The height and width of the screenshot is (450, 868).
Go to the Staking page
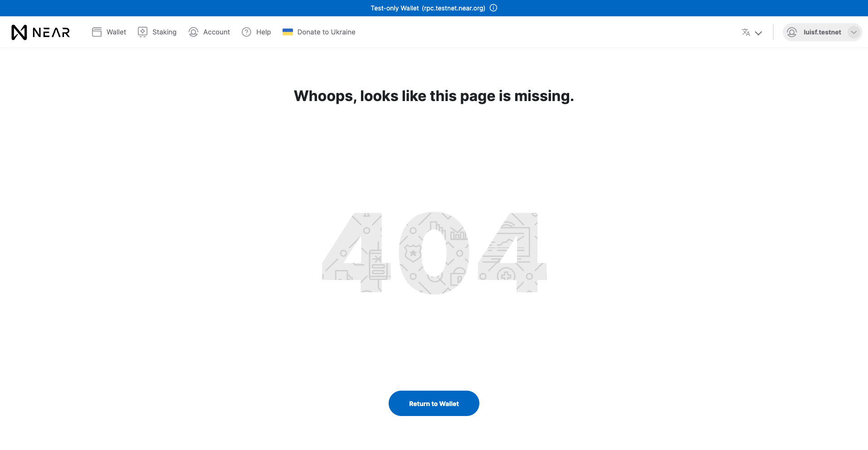164,32
